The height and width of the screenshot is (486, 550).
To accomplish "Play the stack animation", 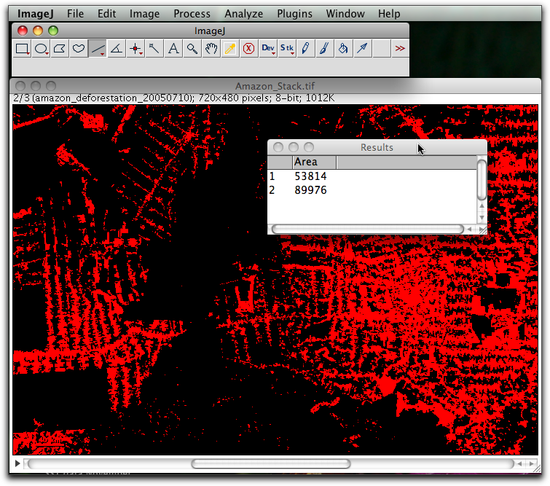I will point(17,464).
